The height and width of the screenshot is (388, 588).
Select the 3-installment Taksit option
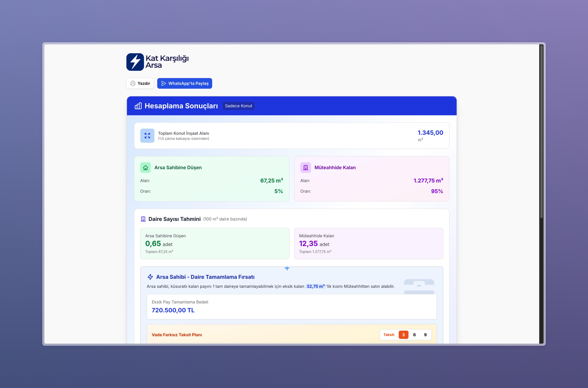(403, 335)
